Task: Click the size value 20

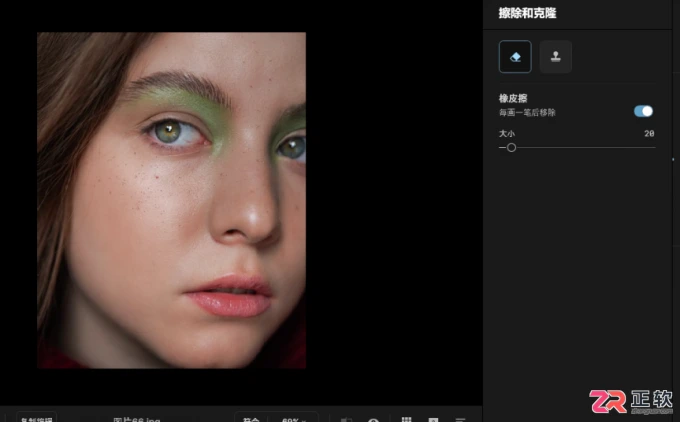Action: click(x=649, y=134)
